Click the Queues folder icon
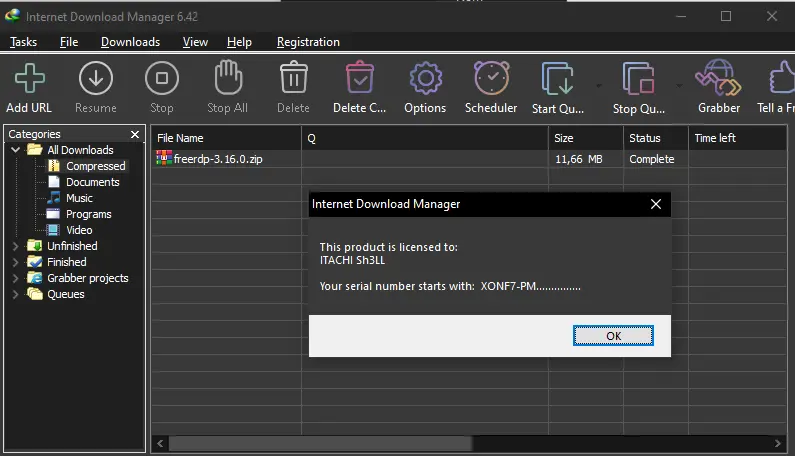This screenshot has width=795, height=457. 34,294
